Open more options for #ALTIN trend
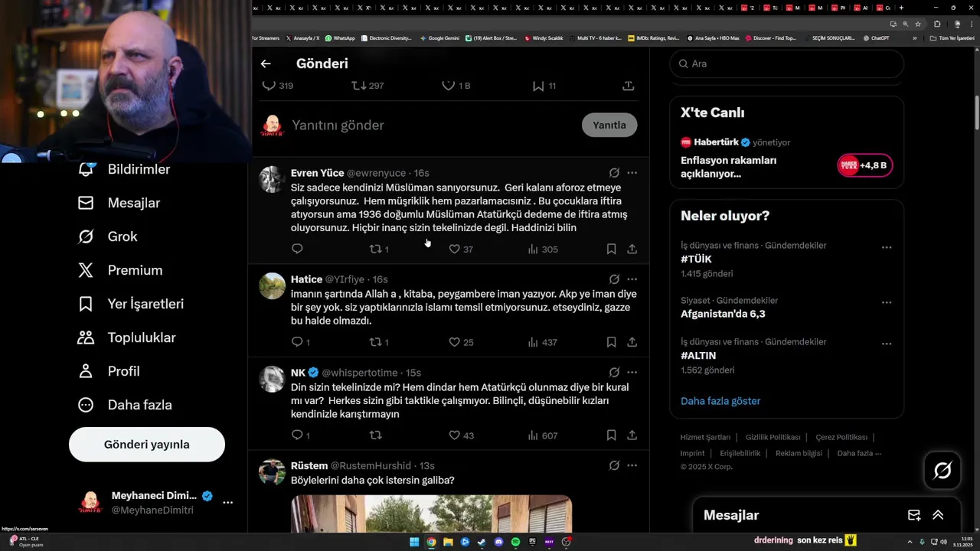Image resolution: width=980 pixels, height=551 pixels. [x=887, y=344]
